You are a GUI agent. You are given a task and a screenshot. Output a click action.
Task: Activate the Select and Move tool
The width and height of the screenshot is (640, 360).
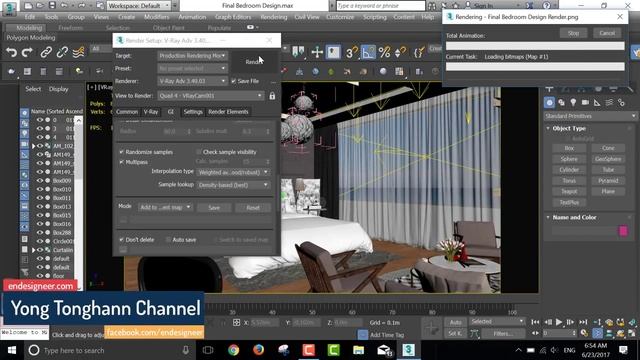(317, 52)
